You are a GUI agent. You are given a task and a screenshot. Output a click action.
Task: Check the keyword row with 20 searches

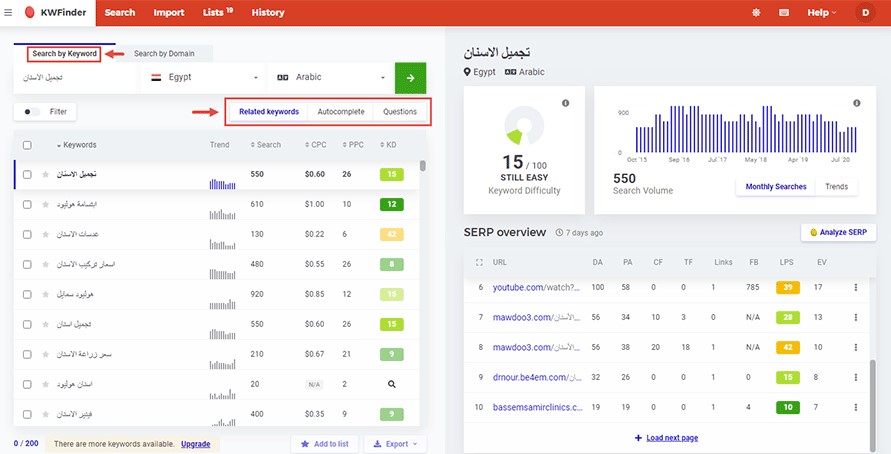pyautogui.click(x=27, y=384)
